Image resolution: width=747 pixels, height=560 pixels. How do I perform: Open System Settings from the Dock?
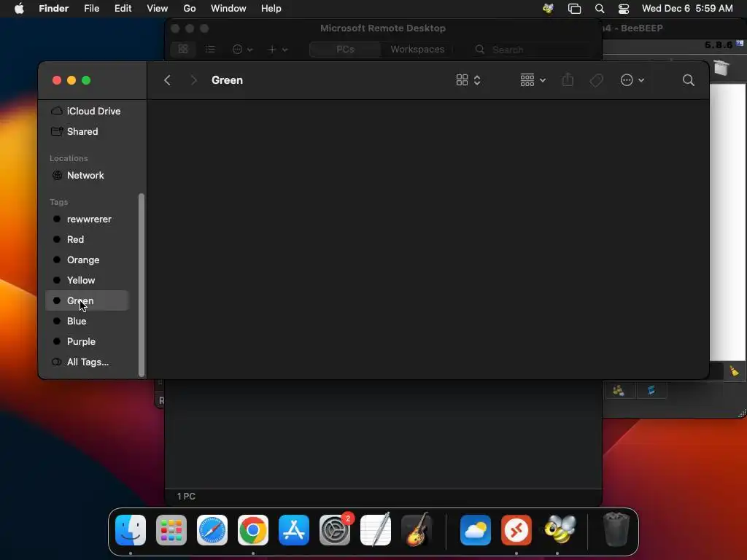[335, 529]
